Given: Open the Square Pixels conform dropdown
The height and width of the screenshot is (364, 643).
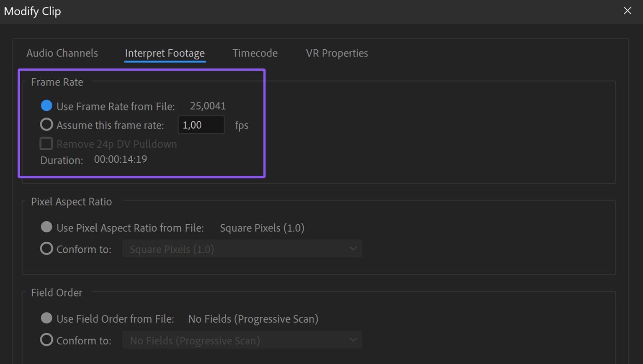Looking at the screenshot, I should click(242, 249).
